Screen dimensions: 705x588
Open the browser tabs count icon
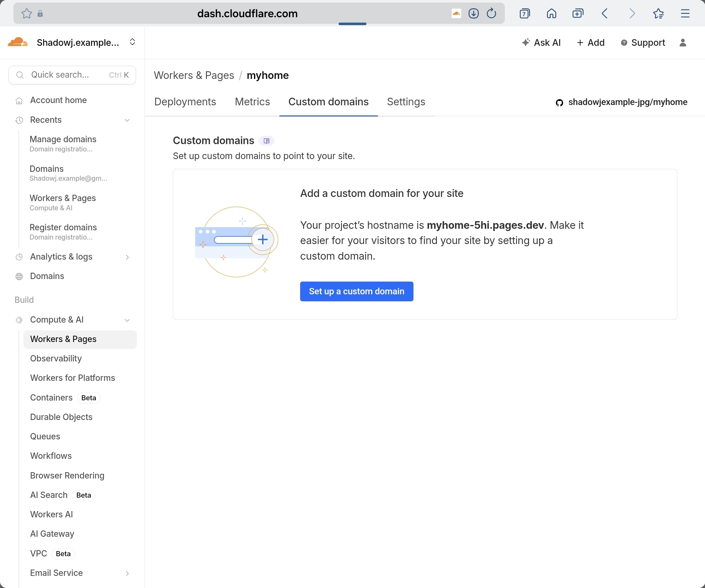525,13
